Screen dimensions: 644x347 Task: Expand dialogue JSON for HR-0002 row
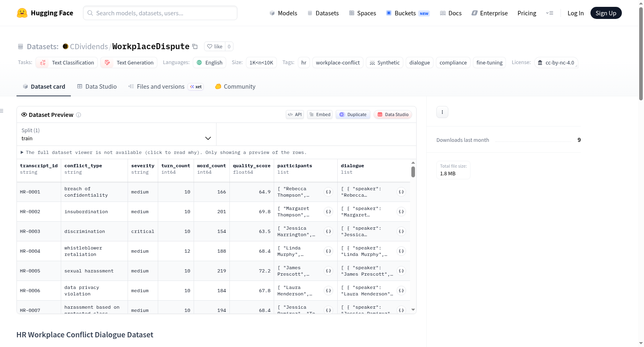coord(401,212)
